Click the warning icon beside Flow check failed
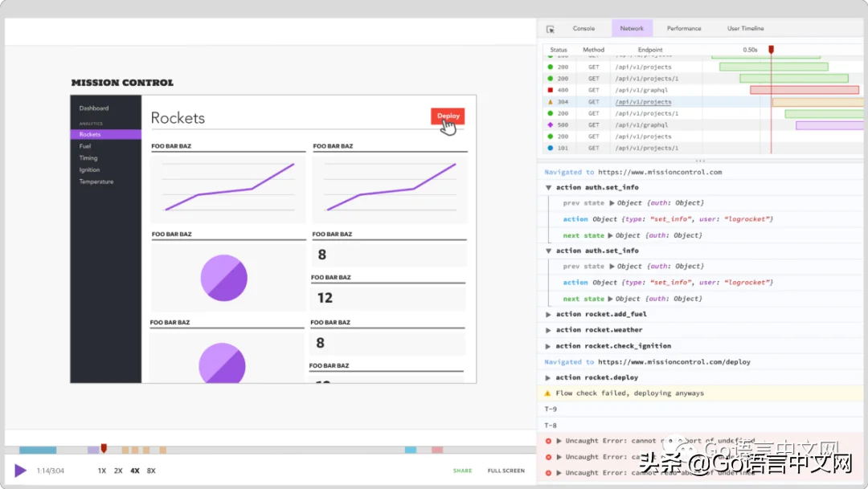The image size is (868, 489). [x=547, y=393]
